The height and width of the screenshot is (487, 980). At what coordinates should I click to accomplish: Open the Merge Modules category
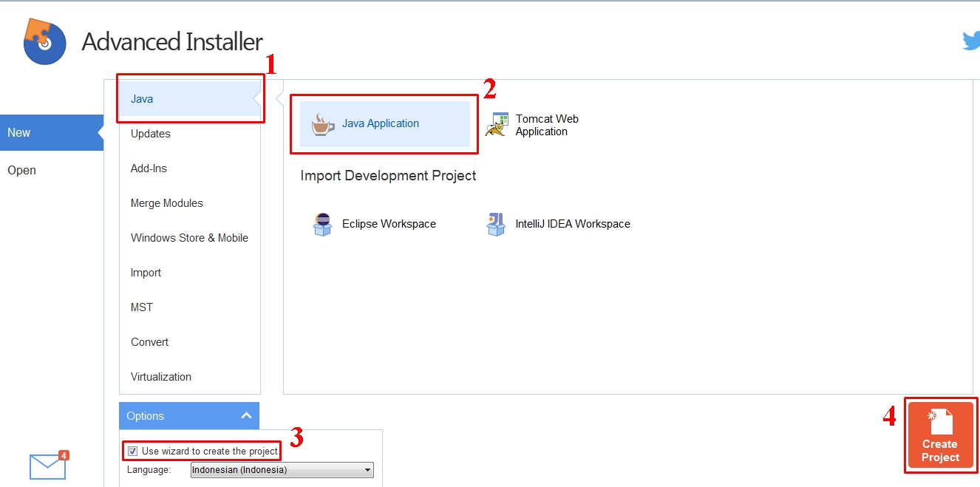[x=166, y=203]
